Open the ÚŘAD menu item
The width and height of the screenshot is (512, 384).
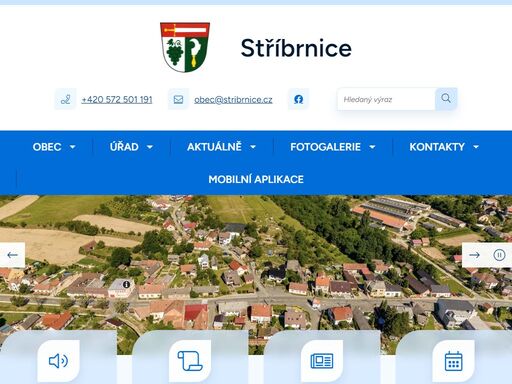click(x=124, y=147)
